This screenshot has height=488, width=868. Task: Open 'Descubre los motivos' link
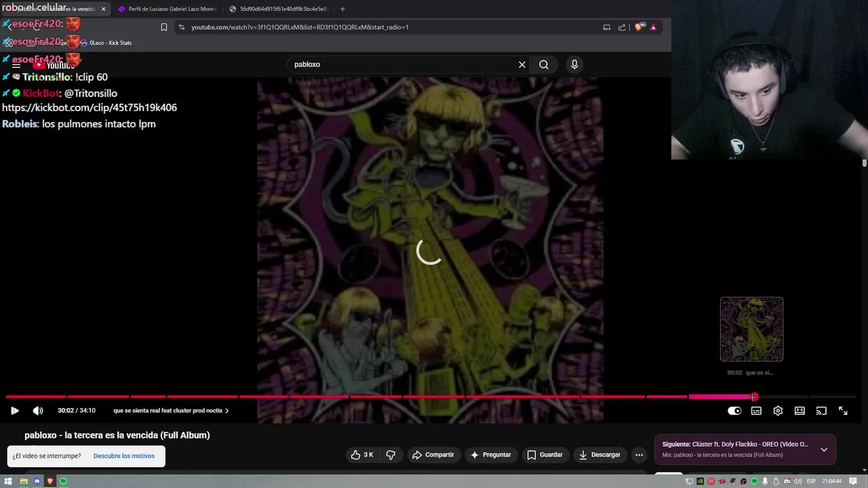tap(124, 456)
